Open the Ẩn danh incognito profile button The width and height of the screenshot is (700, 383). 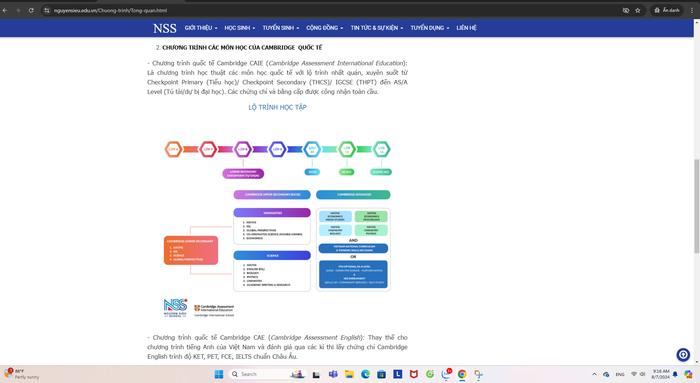point(667,10)
